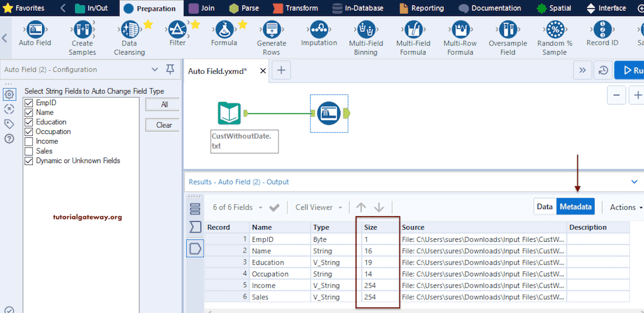Open the Spatial tool category
Screen dimensions: 644x313
point(553,8)
